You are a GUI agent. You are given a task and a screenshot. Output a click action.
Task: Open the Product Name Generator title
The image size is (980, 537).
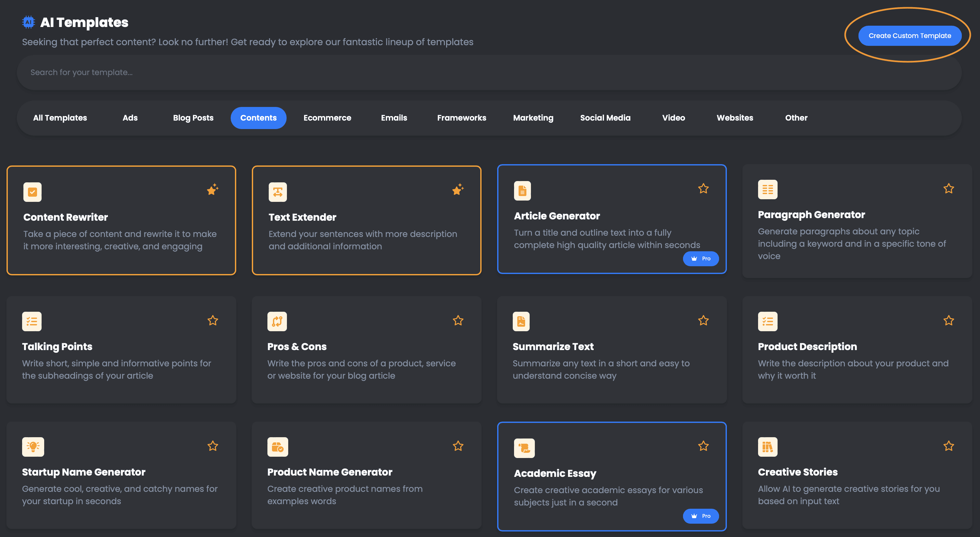pyautogui.click(x=329, y=472)
